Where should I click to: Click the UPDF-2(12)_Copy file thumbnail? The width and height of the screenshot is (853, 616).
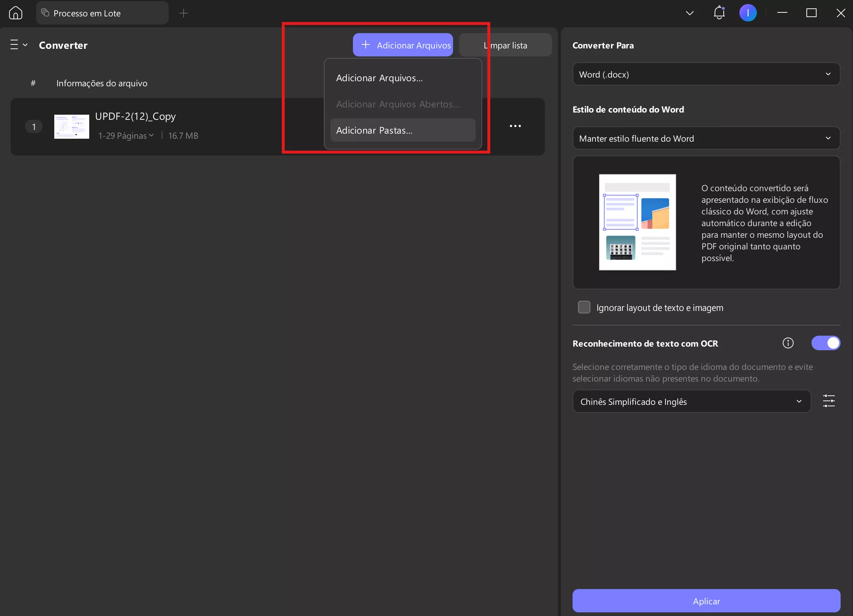click(x=71, y=126)
